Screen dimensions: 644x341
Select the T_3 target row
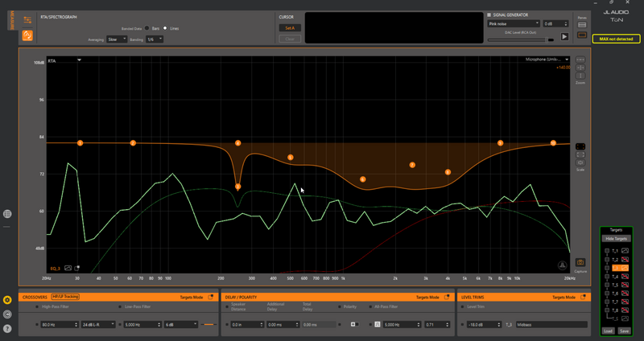(620, 268)
